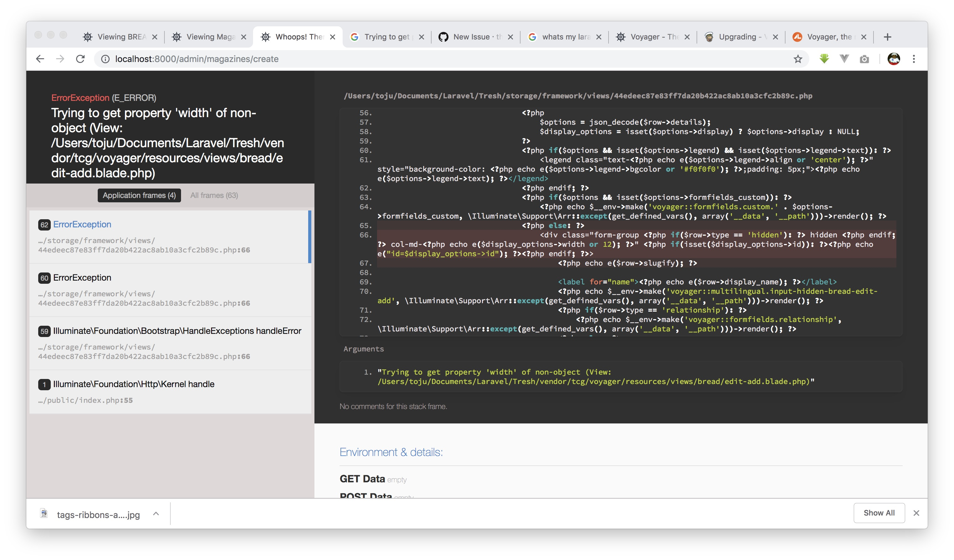The height and width of the screenshot is (560, 954).
Task: Dismiss the downloads bar
Action: coord(916,513)
